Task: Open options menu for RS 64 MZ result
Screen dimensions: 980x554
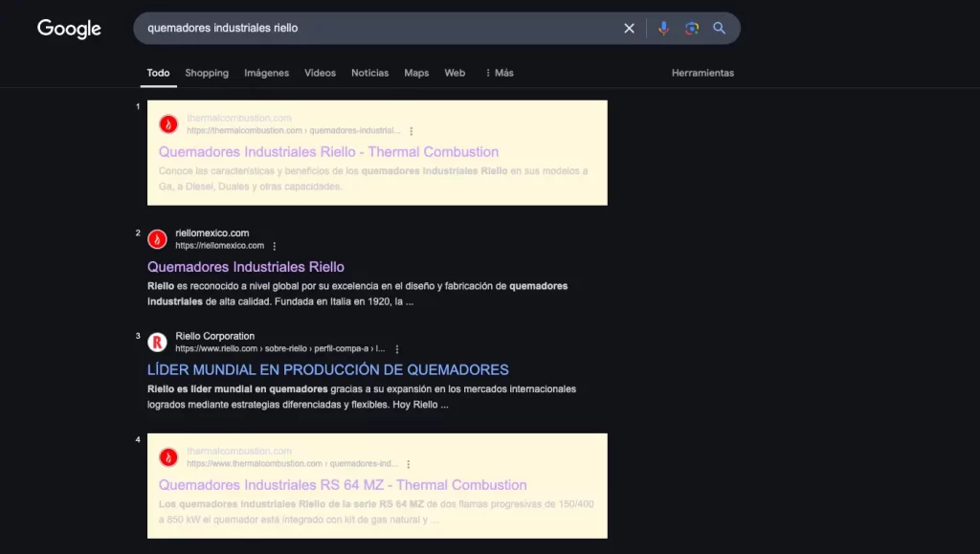Action: [409, 464]
